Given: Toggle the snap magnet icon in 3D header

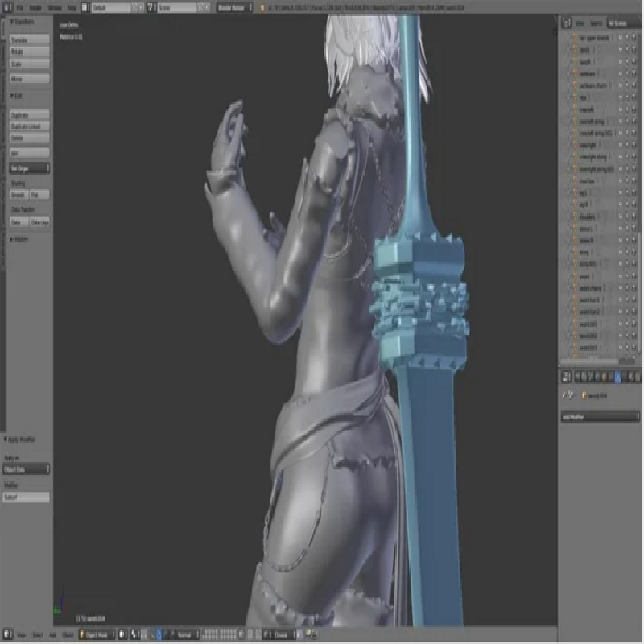Looking at the screenshot, I should point(258,634).
